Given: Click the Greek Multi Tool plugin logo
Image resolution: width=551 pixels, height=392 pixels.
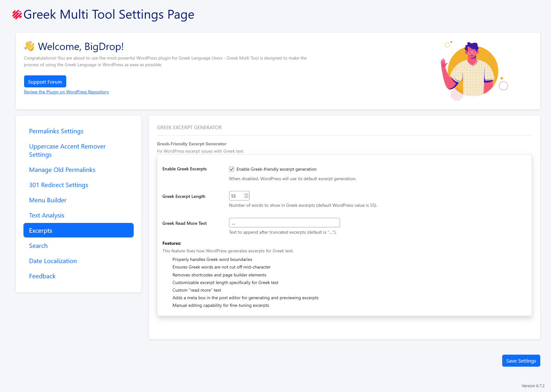Looking at the screenshot, I should [x=16, y=14].
